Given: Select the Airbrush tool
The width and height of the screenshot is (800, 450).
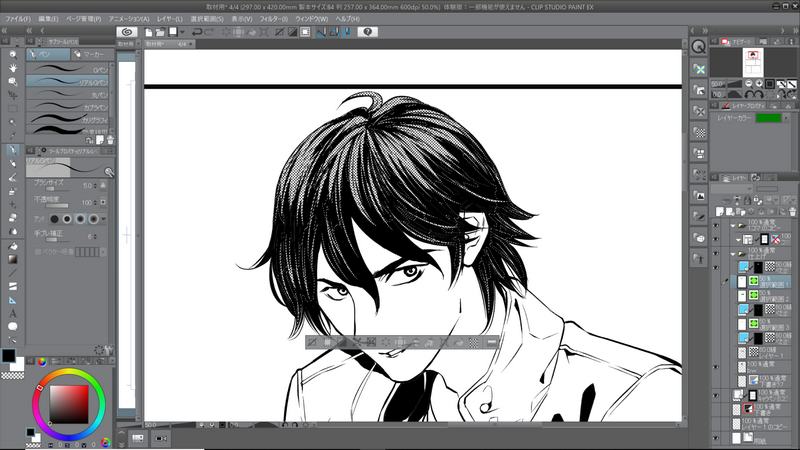Looking at the screenshot, I should [13, 191].
